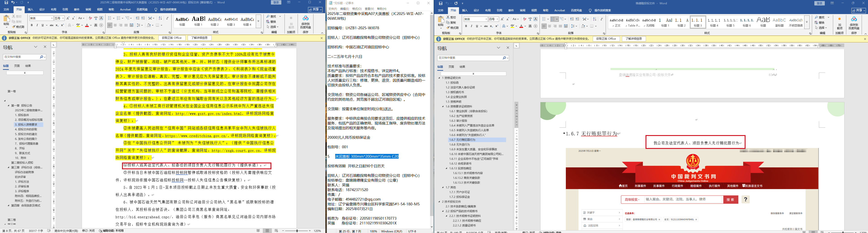This screenshot has height=233, width=868.
Task: Save the 招标文件 Word document
Action: [x=6, y=2]
